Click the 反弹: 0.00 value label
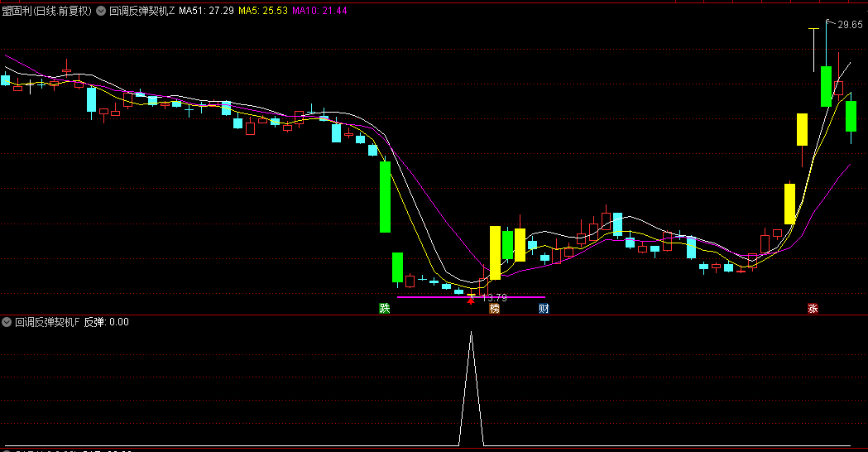 [106, 322]
